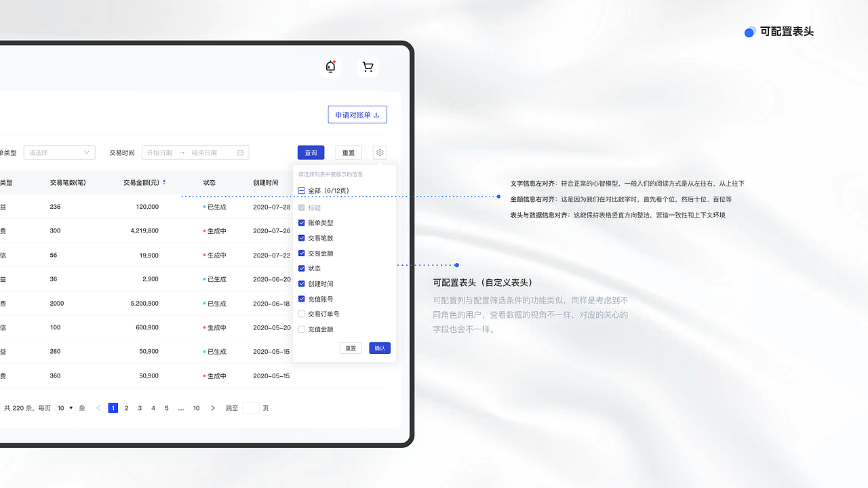The image size is (868, 488).
Task: Click the 开始日期 start date field
Action: 159,152
